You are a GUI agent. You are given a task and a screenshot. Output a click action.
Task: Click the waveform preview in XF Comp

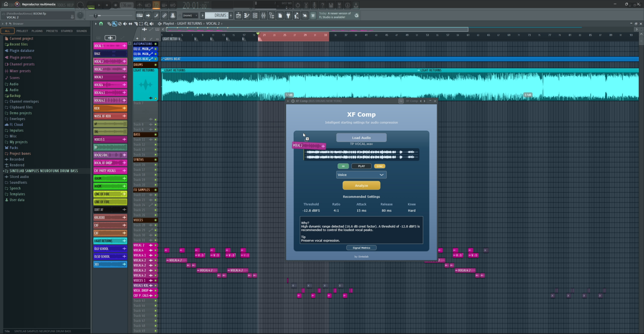point(361,154)
